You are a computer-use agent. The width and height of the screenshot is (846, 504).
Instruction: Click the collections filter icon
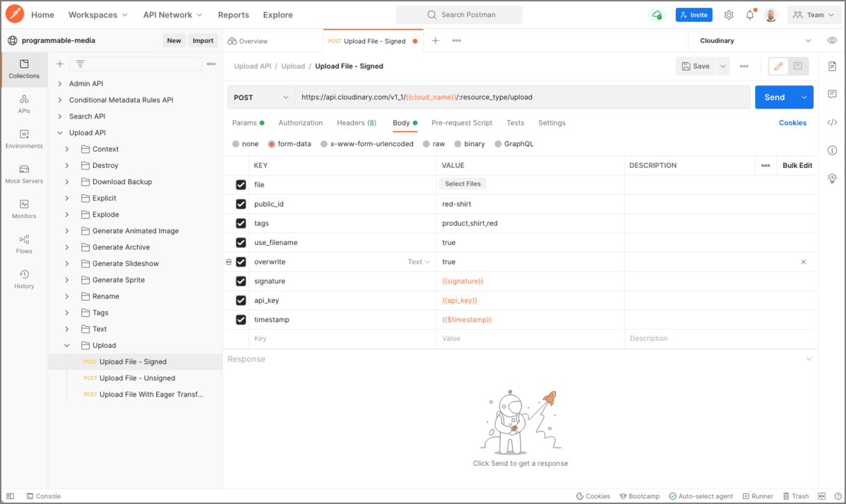[x=80, y=64]
